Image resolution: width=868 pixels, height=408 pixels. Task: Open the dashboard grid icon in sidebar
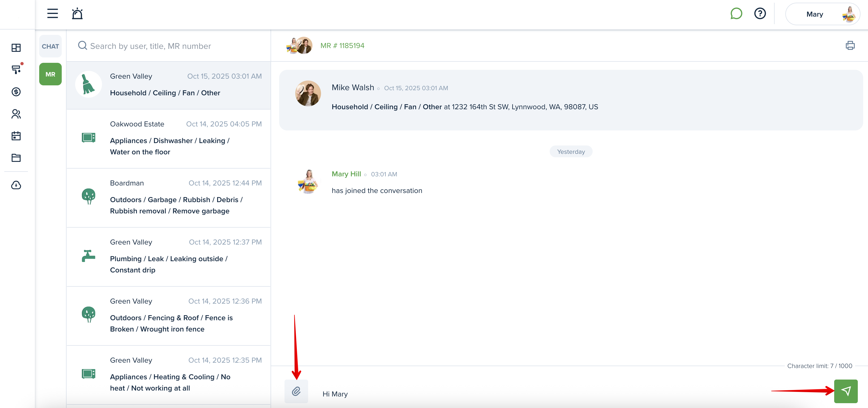point(16,48)
